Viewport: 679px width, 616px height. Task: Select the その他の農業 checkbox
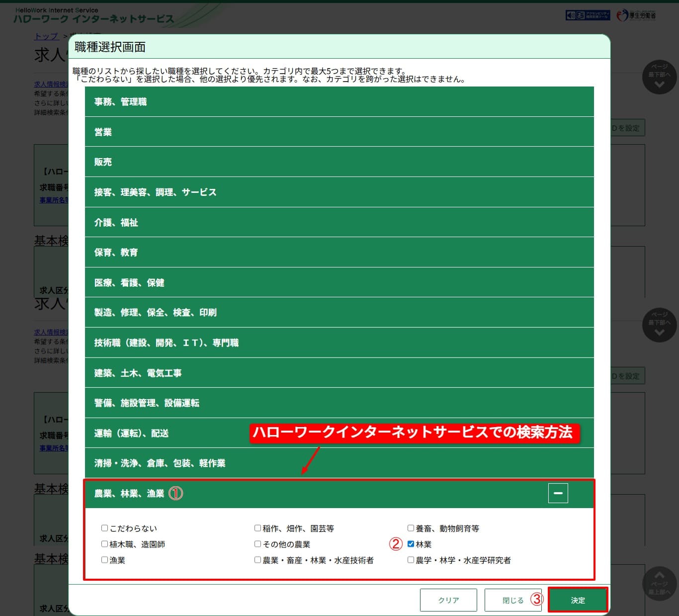coord(257,544)
